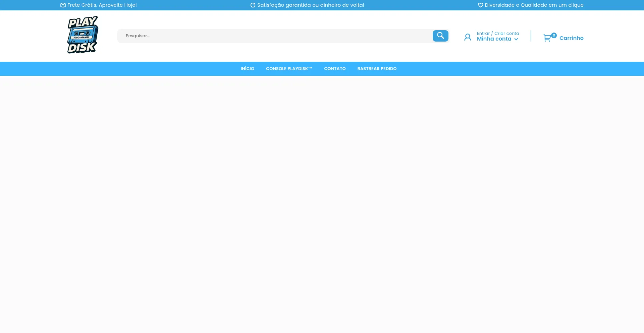Select RASTREAR PEDIDO menu item
This screenshot has height=333, width=644.
point(377,69)
